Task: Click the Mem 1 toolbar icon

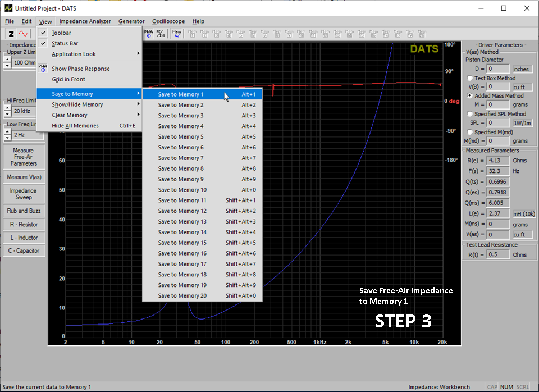Action: pos(193,34)
